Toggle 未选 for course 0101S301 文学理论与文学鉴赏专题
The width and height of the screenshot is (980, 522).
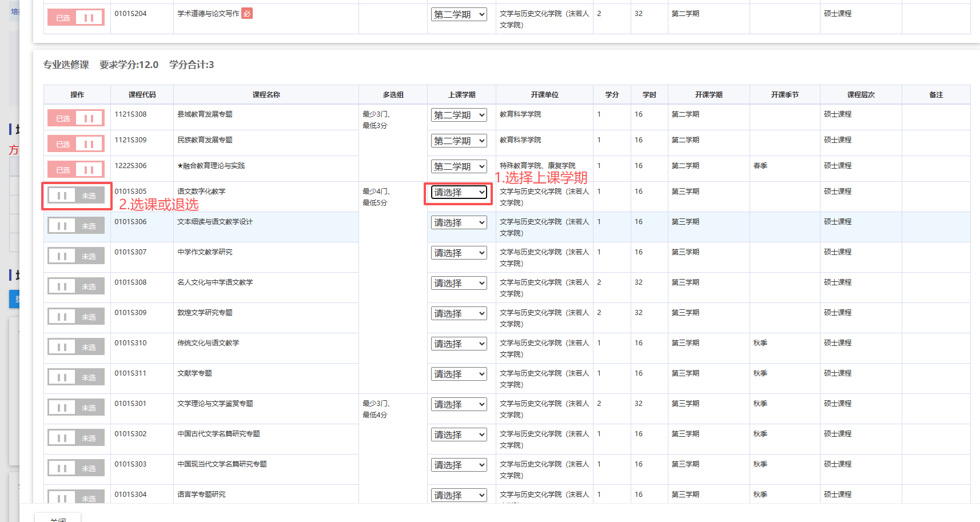[x=76, y=408]
